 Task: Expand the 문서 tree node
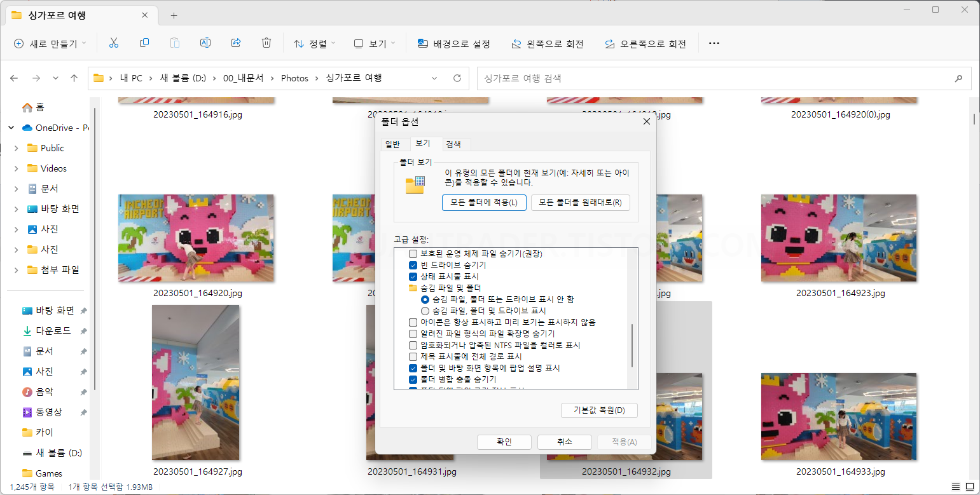(x=16, y=189)
